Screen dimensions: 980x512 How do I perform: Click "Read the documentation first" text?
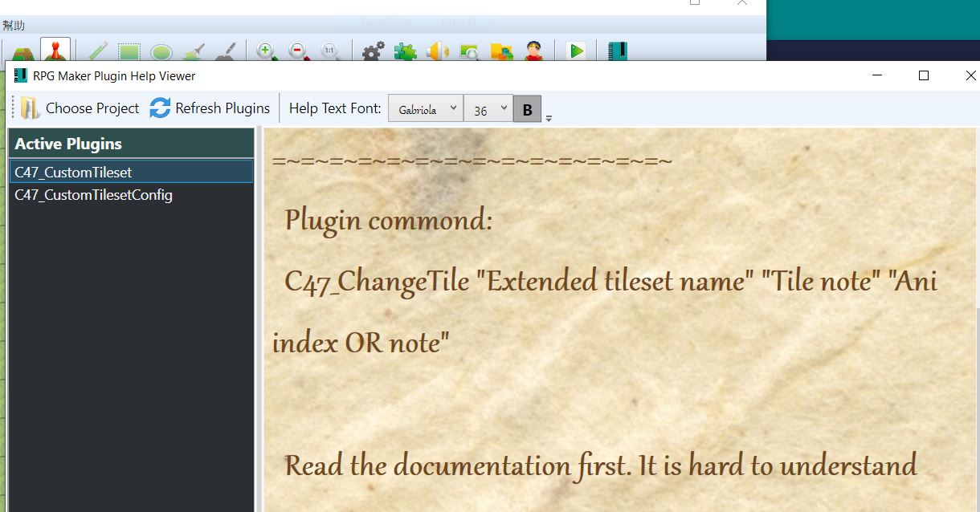456,465
